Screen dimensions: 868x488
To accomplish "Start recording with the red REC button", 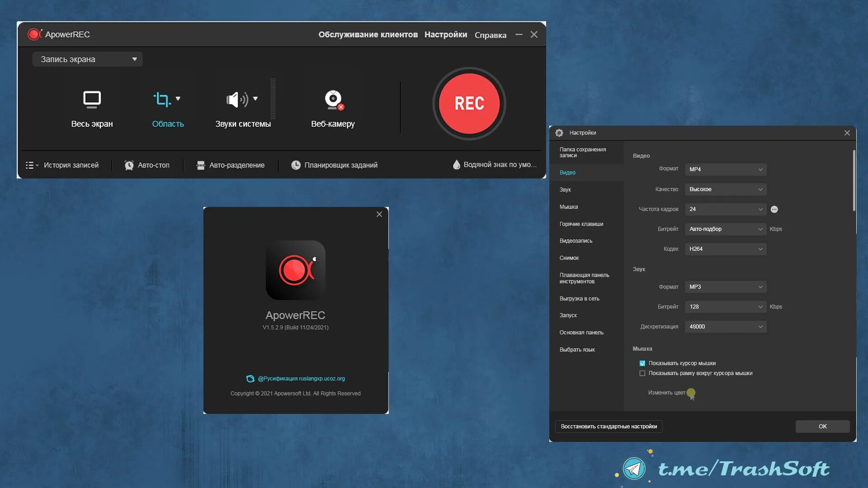I will click(469, 103).
